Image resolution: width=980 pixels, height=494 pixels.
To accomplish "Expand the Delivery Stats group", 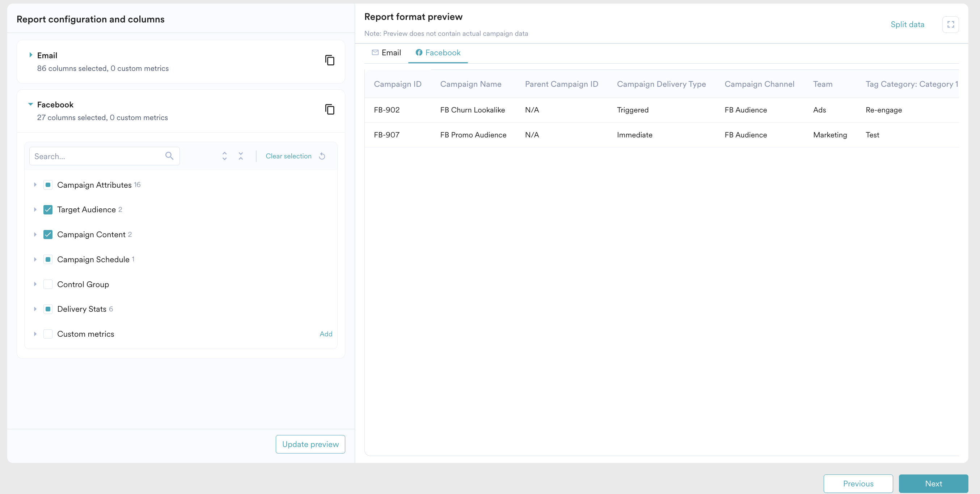I will [35, 309].
